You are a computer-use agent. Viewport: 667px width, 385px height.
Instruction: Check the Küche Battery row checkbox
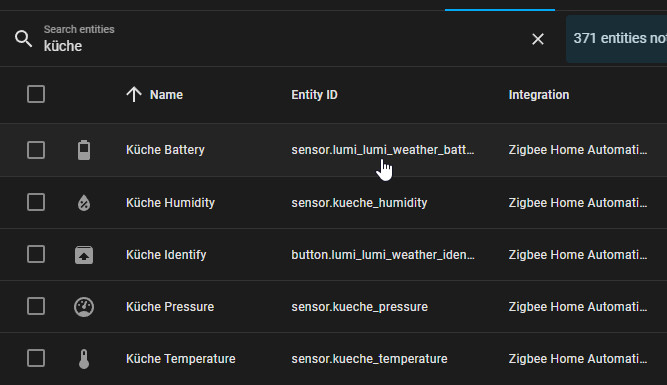coord(36,150)
